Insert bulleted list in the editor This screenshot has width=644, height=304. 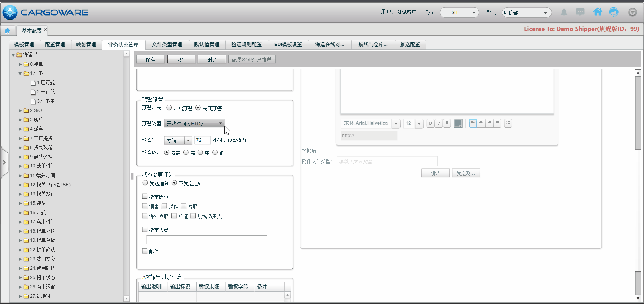click(x=508, y=123)
